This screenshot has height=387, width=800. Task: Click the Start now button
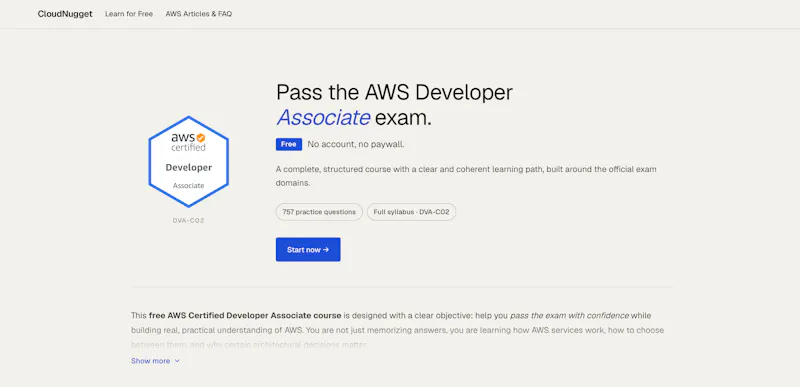tap(308, 249)
